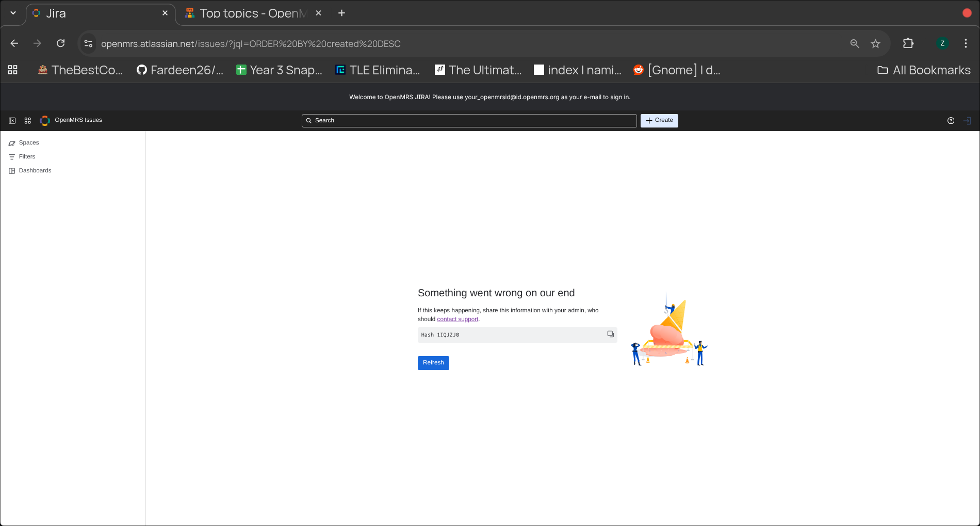Click the browser zoom magnifier icon
Viewport: 980px width, 526px height.
[x=855, y=44]
